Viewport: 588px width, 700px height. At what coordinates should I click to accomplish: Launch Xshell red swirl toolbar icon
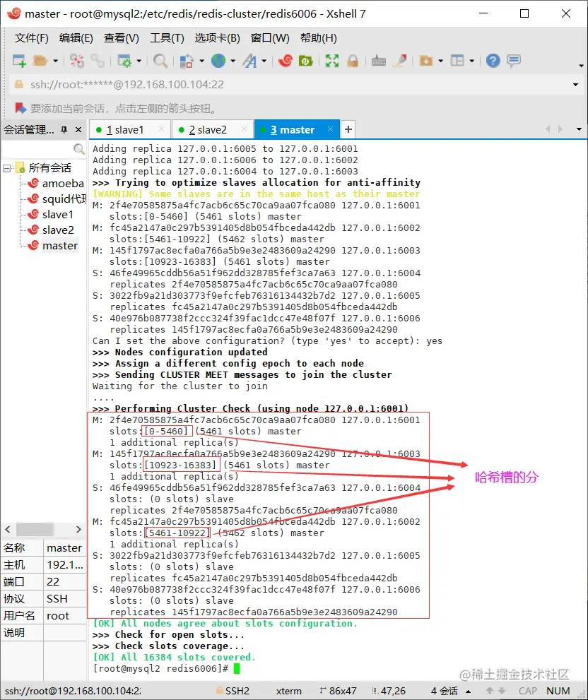point(285,61)
